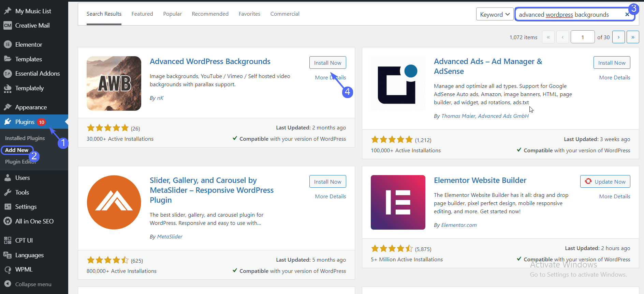Click the Templately cloud icon

pyautogui.click(x=8, y=88)
